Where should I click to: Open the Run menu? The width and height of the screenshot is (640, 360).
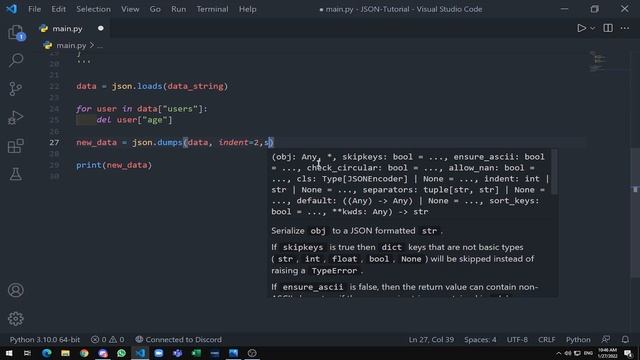click(178, 9)
